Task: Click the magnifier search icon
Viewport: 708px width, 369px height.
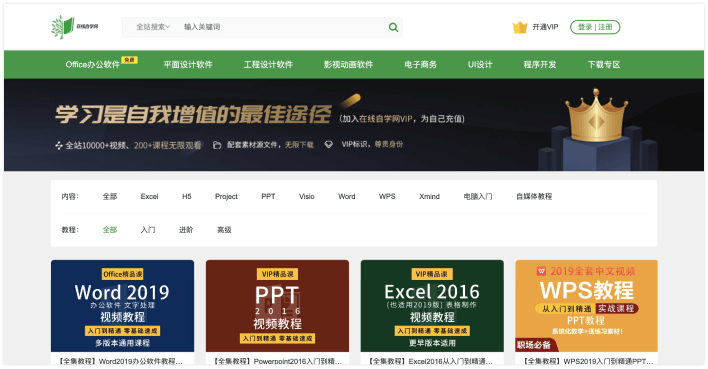Action: [393, 27]
